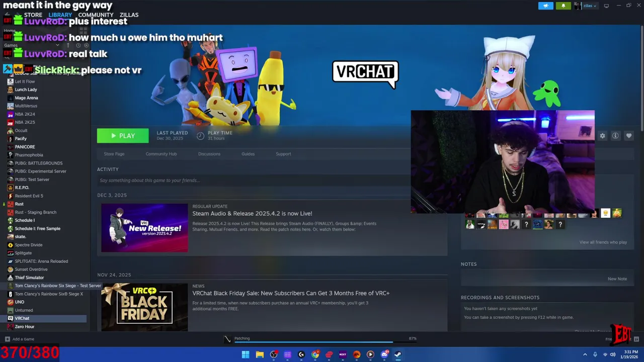Image resolution: width=644 pixels, height=362 pixels.
Task: Open the ZILLAS profile menu
Action: tap(129, 15)
